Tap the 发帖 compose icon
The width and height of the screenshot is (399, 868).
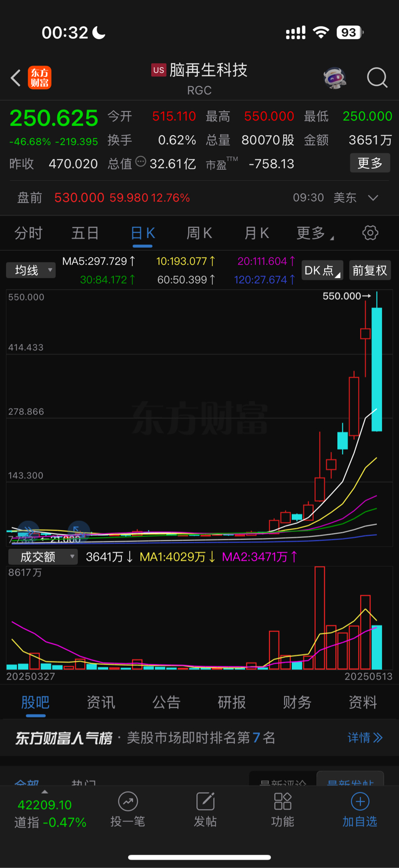point(205,801)
